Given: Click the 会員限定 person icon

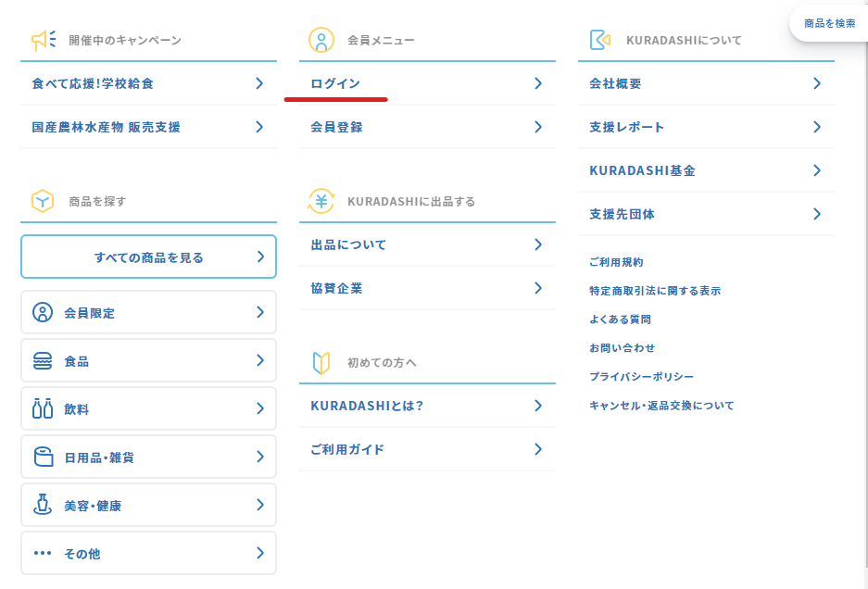Looking at the screenshot, I should coord(43,312).
